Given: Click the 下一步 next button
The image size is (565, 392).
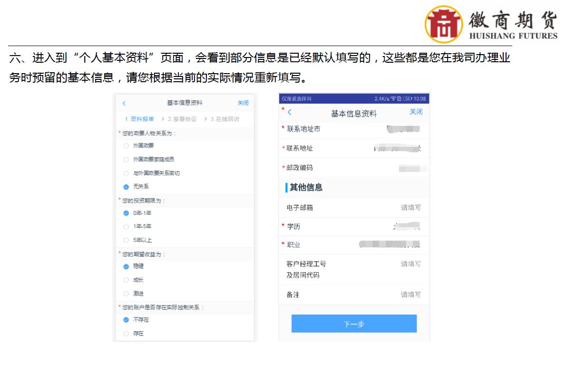Looking at the screenshot, I should coord(354,323).
